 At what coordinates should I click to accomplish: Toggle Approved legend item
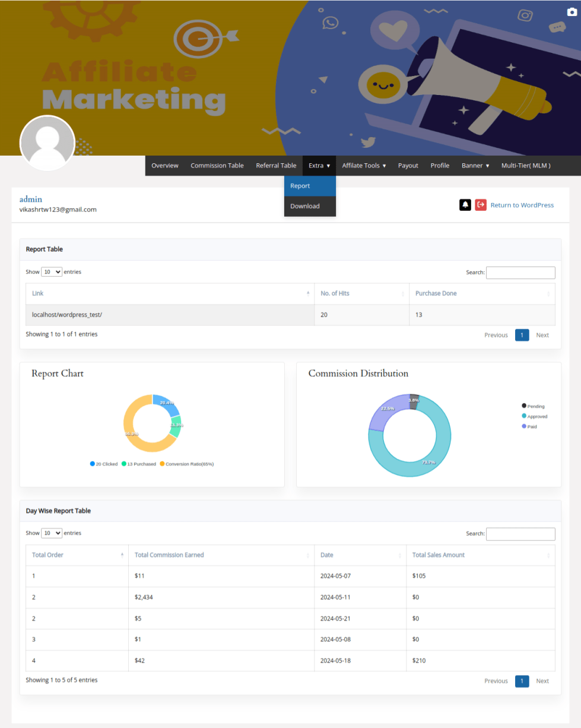[x=534, y=416]
